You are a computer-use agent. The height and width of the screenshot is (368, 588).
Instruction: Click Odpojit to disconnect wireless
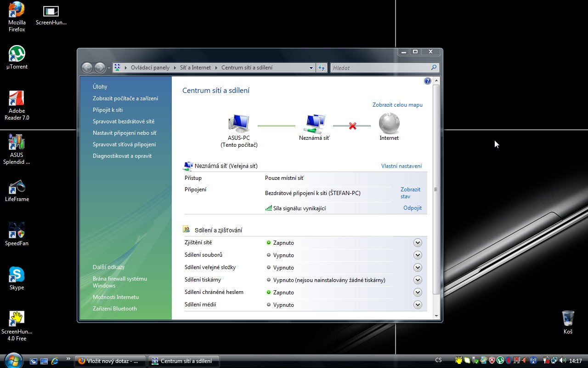pos(413,208)
